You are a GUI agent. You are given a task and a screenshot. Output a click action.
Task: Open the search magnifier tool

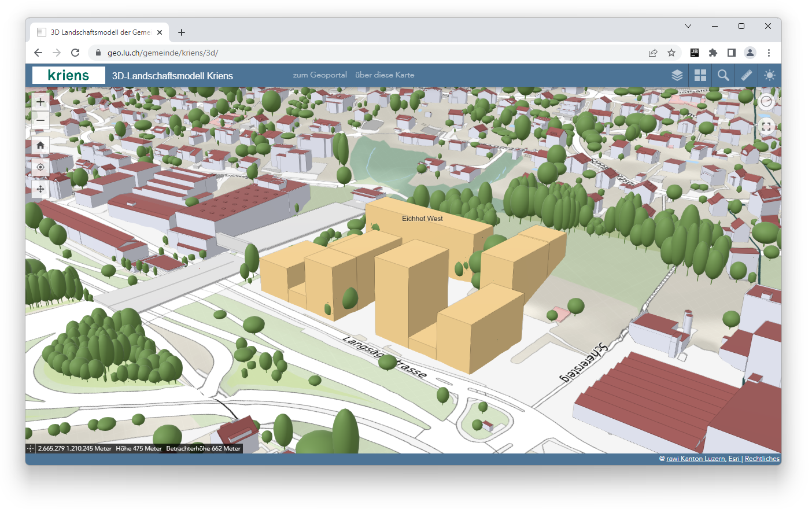[x=723, y=75]
